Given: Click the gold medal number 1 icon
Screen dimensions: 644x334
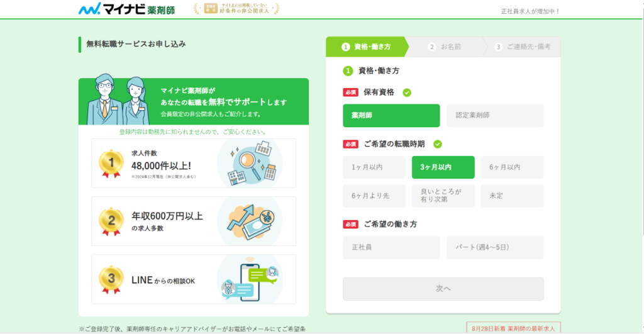Looking at the screenshot, I should coord(111,163).
